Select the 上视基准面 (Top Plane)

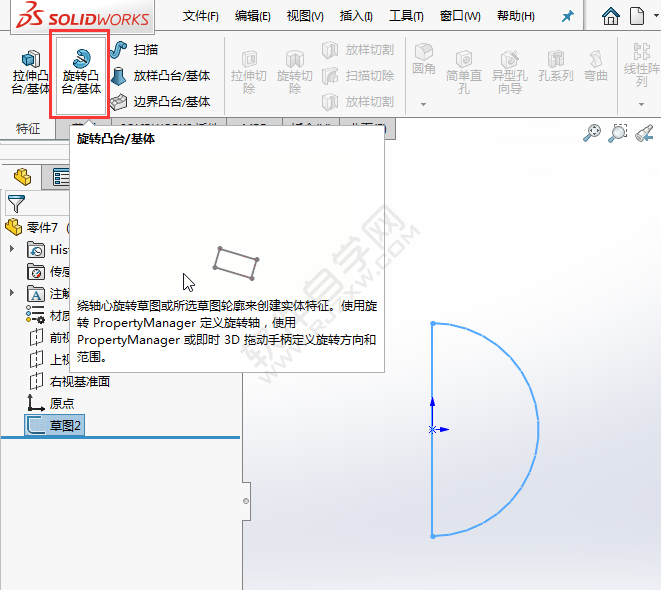point(49,359)
